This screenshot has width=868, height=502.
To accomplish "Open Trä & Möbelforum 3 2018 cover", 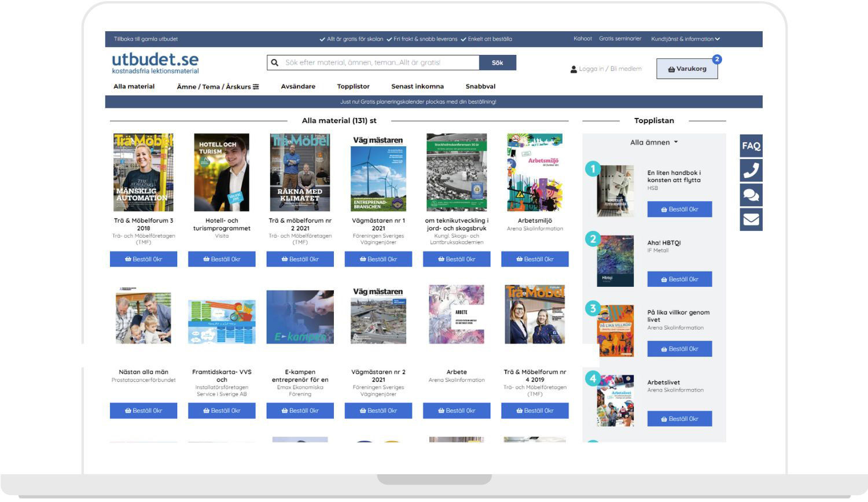I will [144, 172].
